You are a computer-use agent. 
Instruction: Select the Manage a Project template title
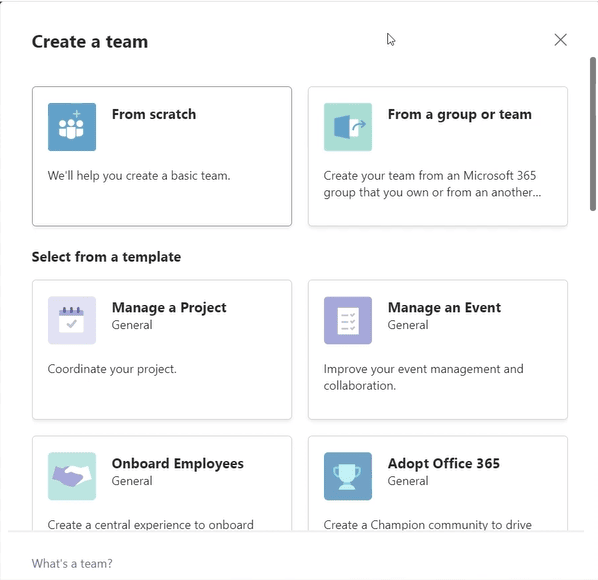click(169, 308)
